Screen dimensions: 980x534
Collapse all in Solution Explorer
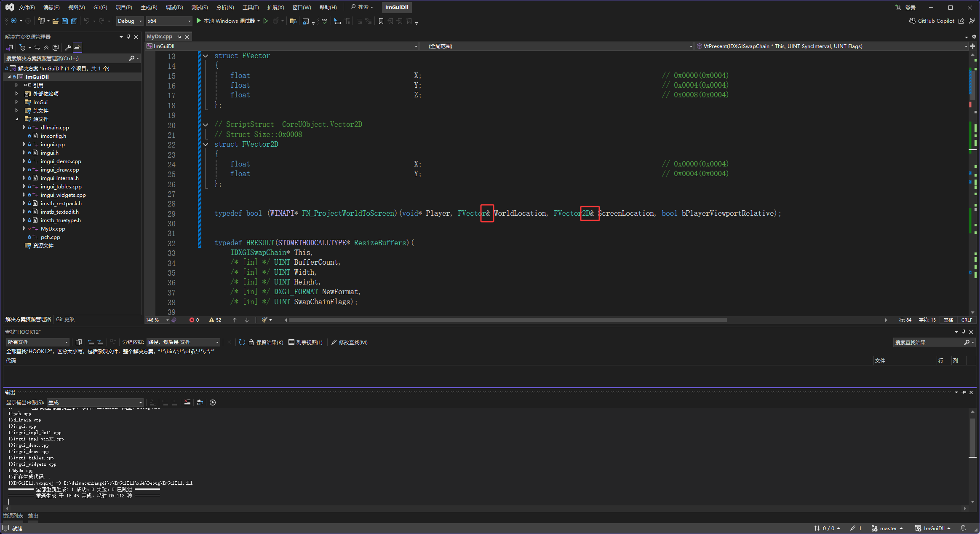(x=46, y=48)
